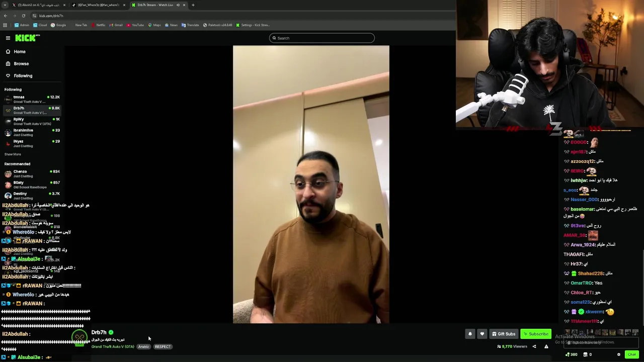Go to Home in the sidebar
Image resolution: width=644 pixels, height=362 pixels.
[x=20, y=52]
